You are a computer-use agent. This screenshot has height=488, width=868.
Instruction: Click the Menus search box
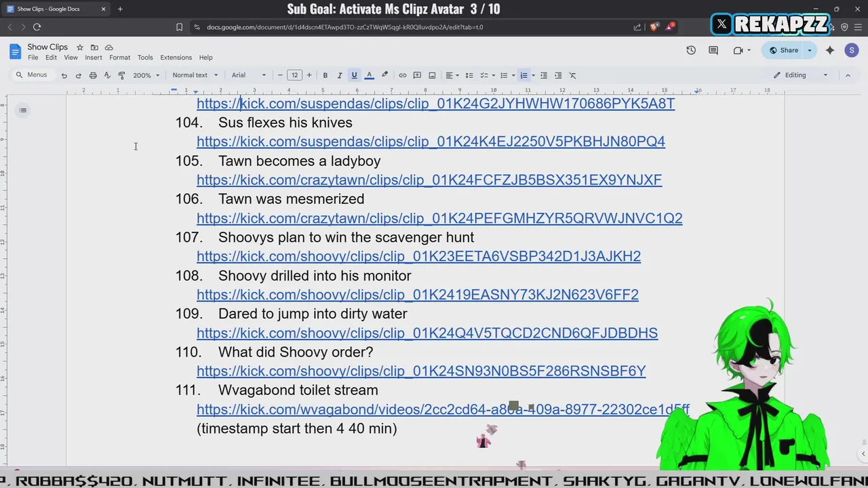32,75
